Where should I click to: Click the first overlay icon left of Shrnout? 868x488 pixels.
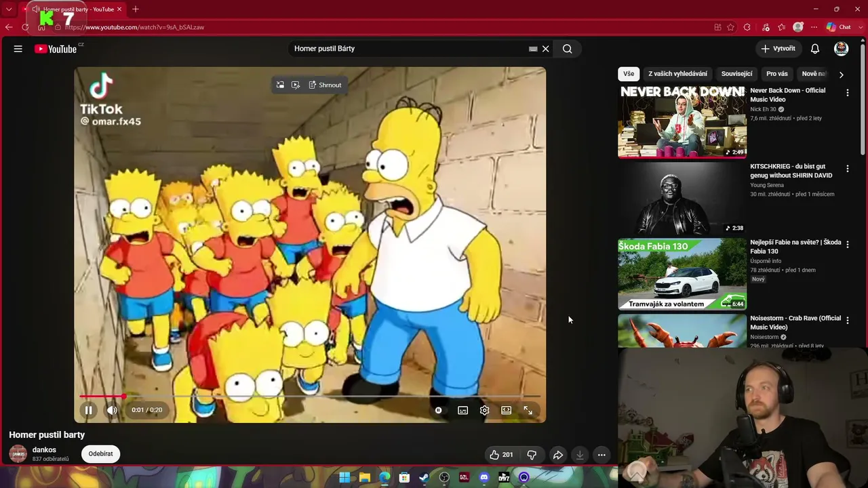280,85
